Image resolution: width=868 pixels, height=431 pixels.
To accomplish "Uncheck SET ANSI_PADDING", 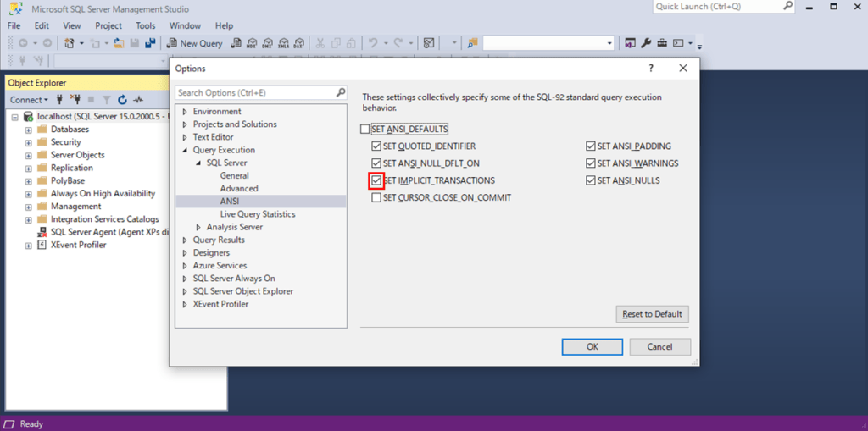I will (x=591, y=146).
